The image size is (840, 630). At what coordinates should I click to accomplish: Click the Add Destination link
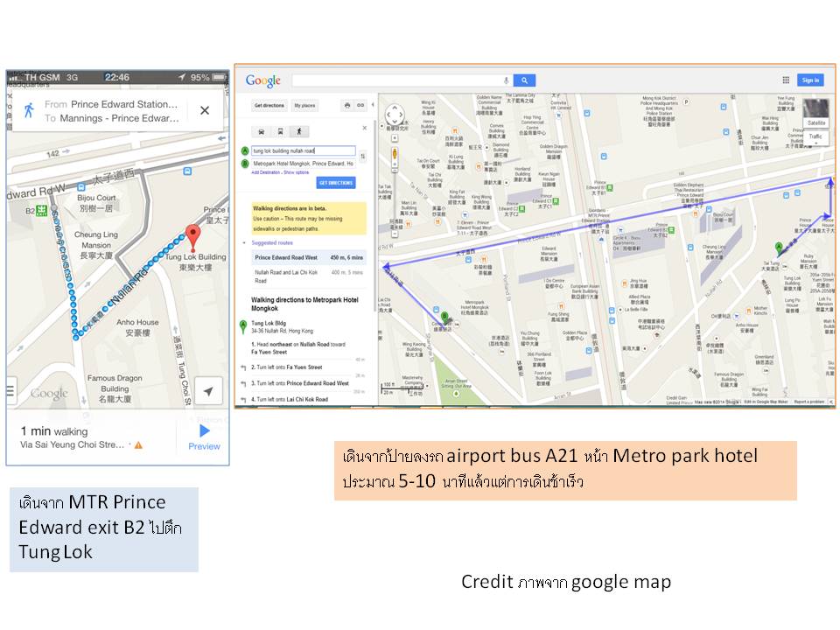[x=266, y=172]
